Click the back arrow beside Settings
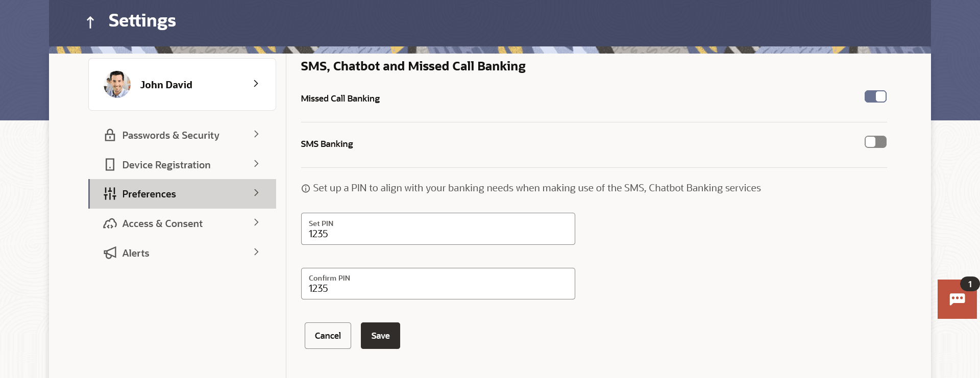 [90, 22]
